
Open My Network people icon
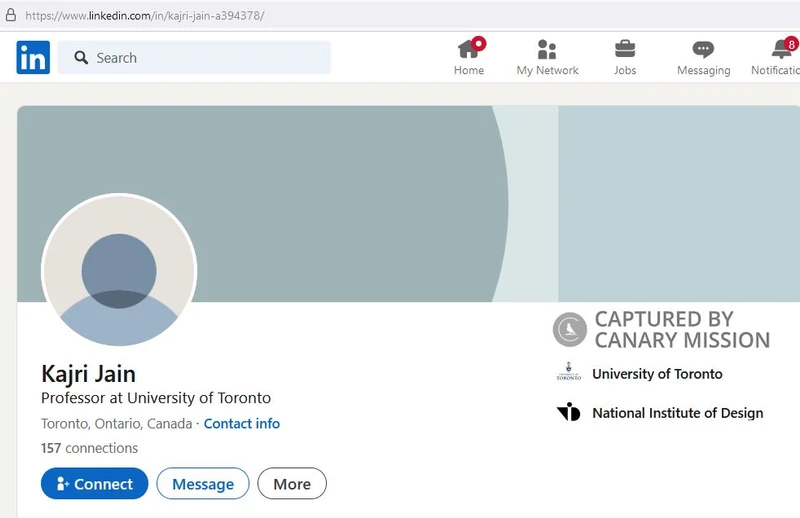pyautogui.click(x=547, y=50)
